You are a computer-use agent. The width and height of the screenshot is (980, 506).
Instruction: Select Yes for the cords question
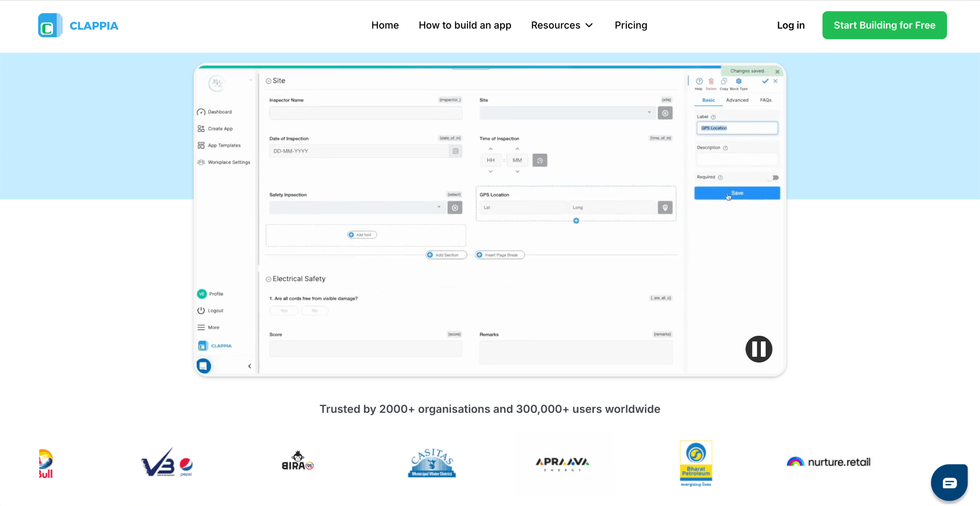pyautogui.click(x=284, y=311)
